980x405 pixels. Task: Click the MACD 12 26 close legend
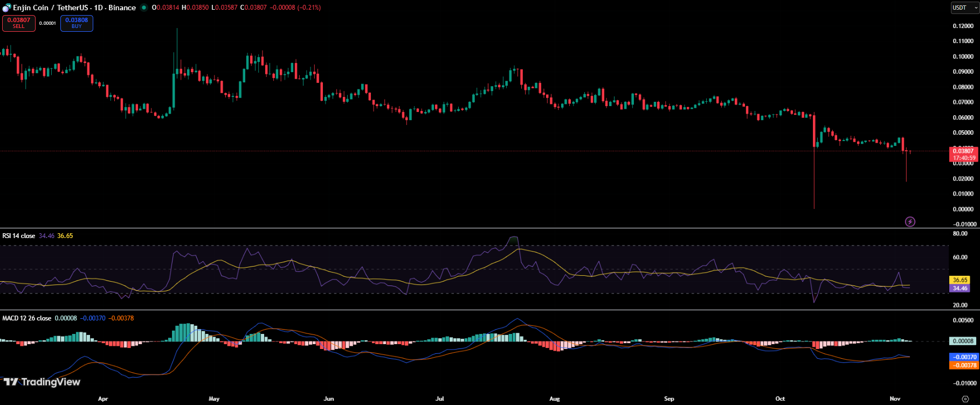pos(27,318)
